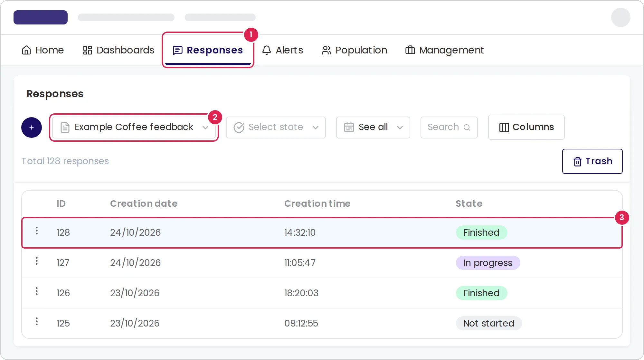The image size is (644, 360).
Task: Select the In progress state badge
Action: [x=488, y=263]
